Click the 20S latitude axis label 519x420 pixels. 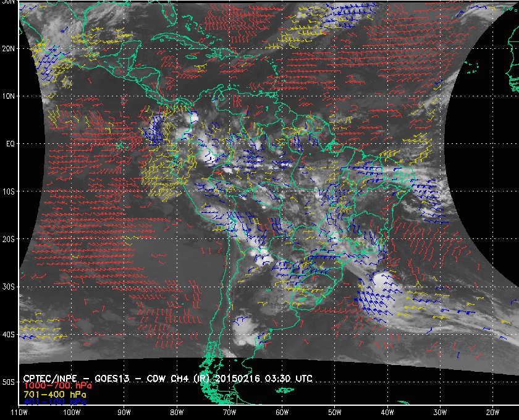click(x=9, y=239)
